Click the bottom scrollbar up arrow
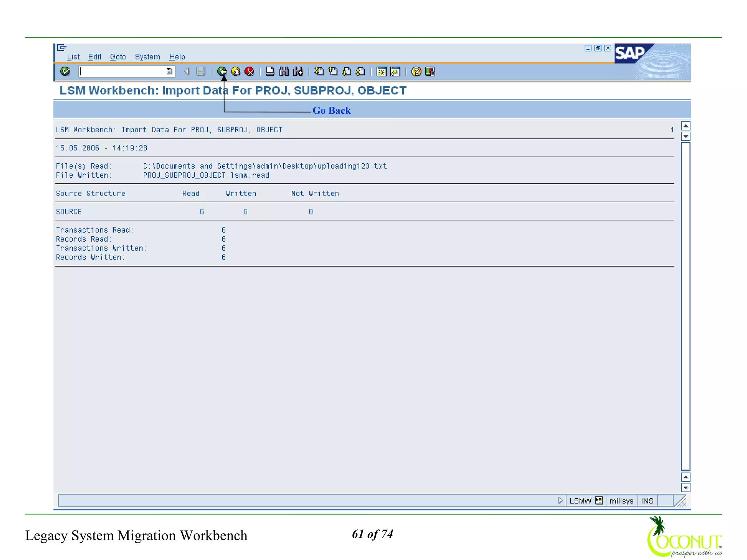This screenshot has height=560, width=747. coord(686,477)
